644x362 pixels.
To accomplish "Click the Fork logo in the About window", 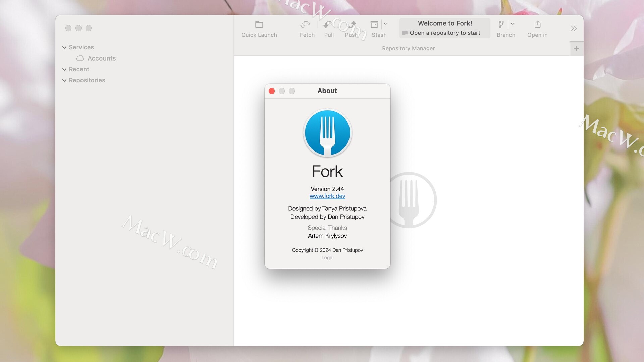I will (327, 132).
